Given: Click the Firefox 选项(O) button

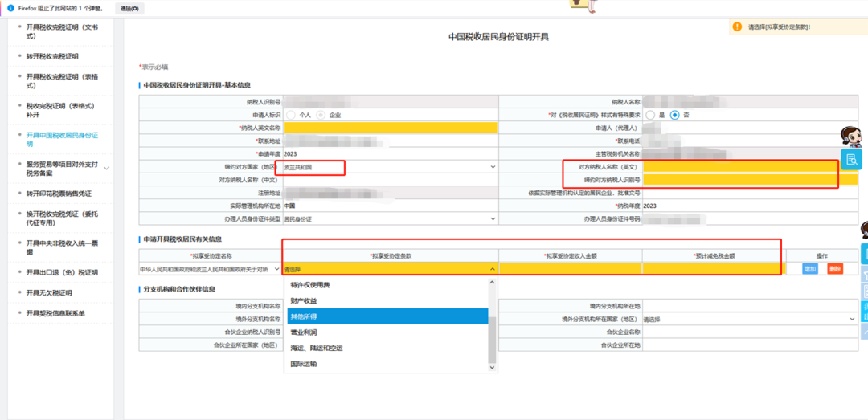Looking at the screenshot, I should tap(129, 8).
